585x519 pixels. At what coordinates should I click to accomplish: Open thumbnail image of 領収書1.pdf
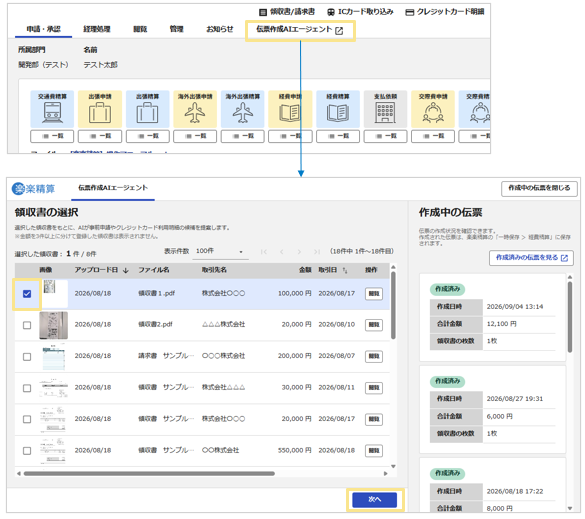pyautogui.click(x=54, y=294)
